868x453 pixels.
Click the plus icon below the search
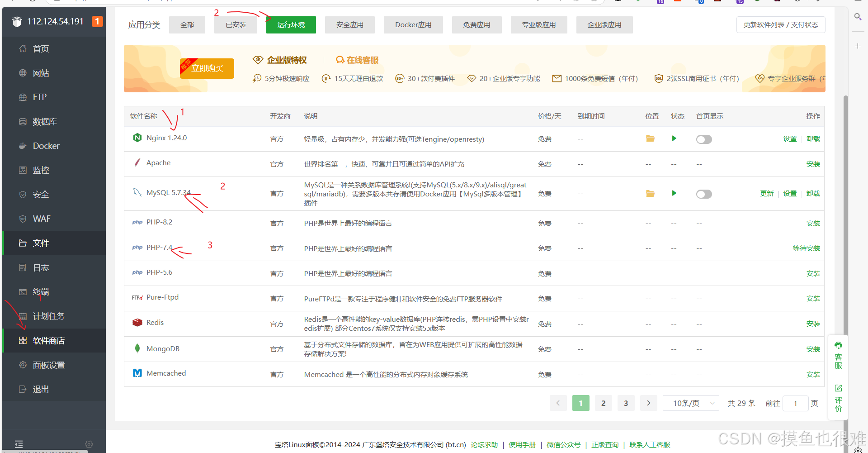tap(858, 46)
